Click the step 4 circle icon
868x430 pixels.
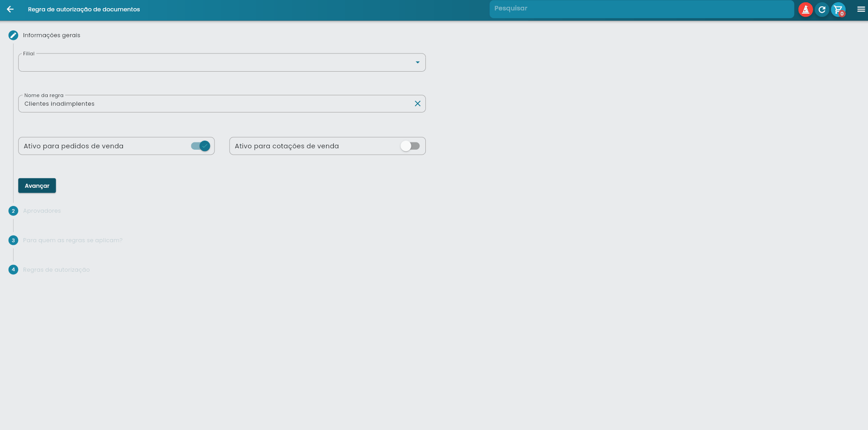[13, 270]
